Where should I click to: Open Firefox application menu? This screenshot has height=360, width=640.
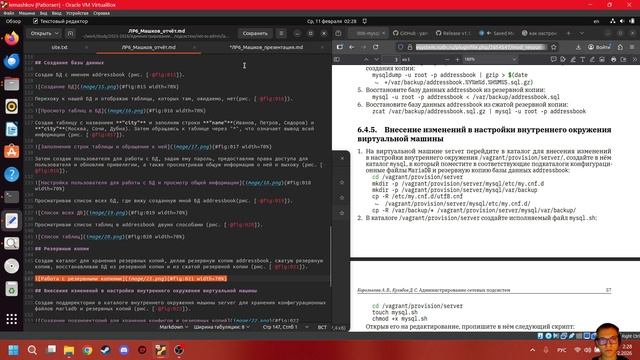click(632, 47)
